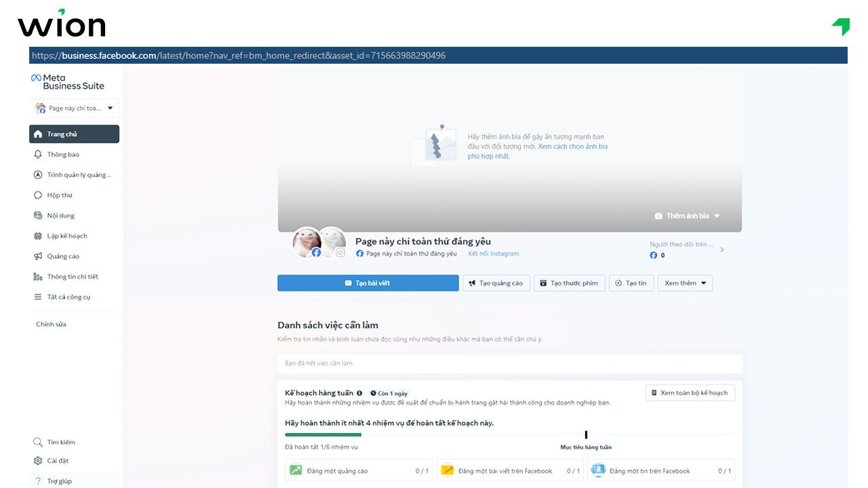Click Xem toàn bộ kế hoạch button
This screenshot has width=868, height=488.
tap(690, 393)
